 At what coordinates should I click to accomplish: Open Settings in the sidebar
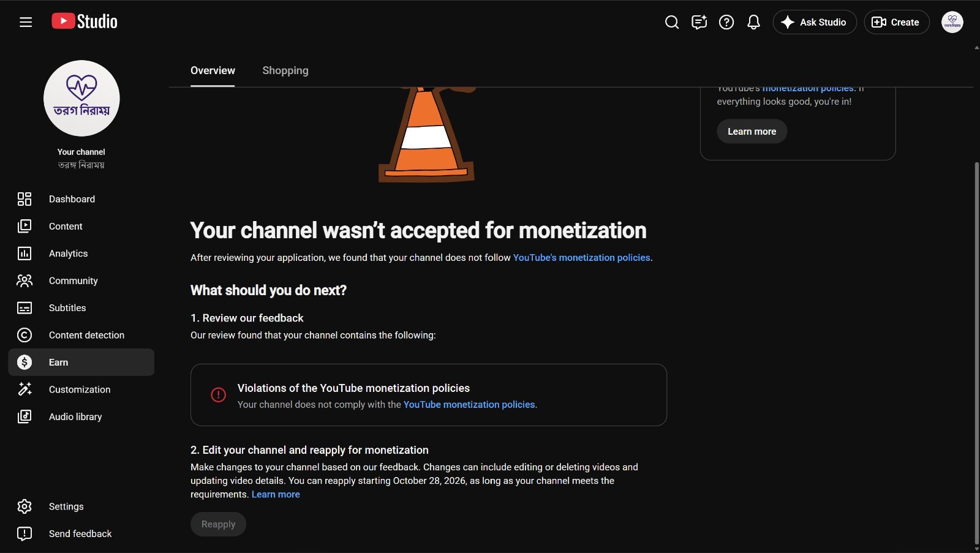pos(81,506)
